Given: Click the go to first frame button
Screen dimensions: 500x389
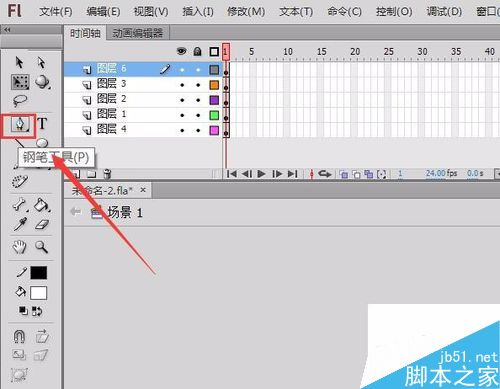Looking at the screenshot, I should pyautogui.click(x=232, y=174).
